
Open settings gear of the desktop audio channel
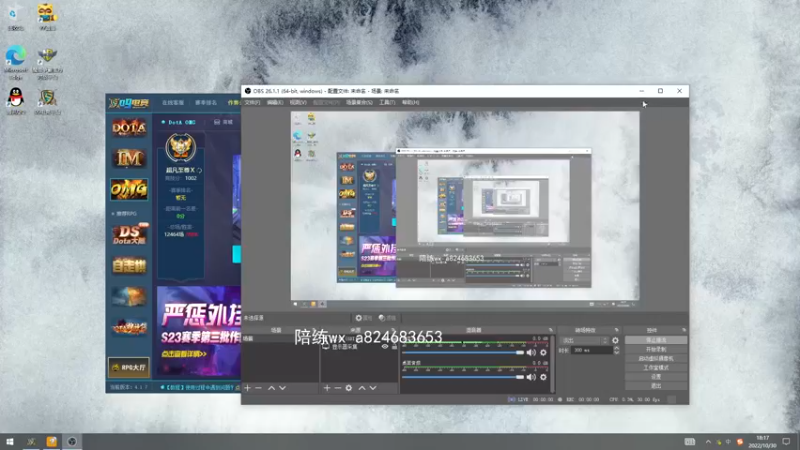(543, 377)
